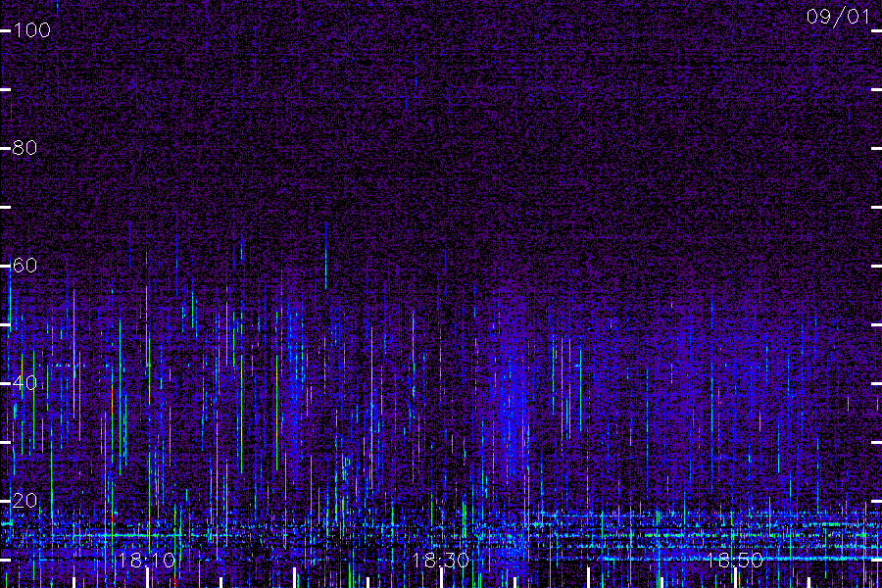Click the 20 frequency axis label
The width and height of the screenshot is (882, 588).
pos(24,500)
